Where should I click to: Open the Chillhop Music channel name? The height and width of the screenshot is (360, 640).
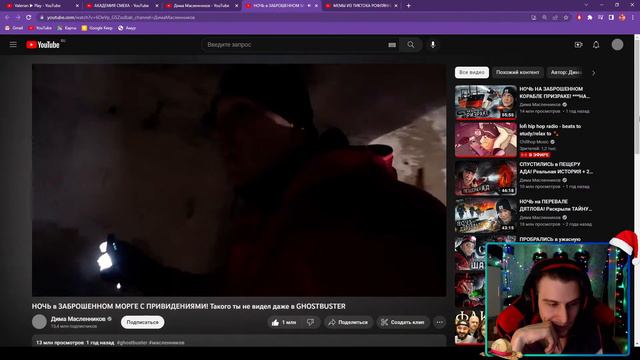534,142
